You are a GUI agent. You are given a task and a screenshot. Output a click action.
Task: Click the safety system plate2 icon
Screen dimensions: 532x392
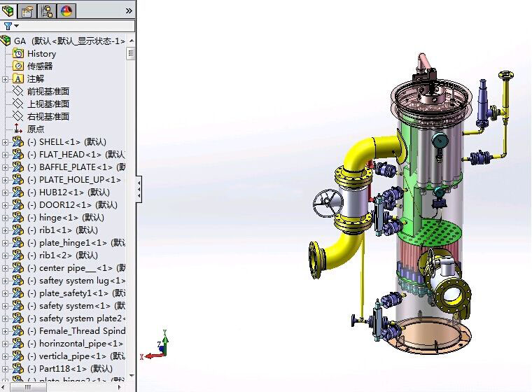click(17, 318)
